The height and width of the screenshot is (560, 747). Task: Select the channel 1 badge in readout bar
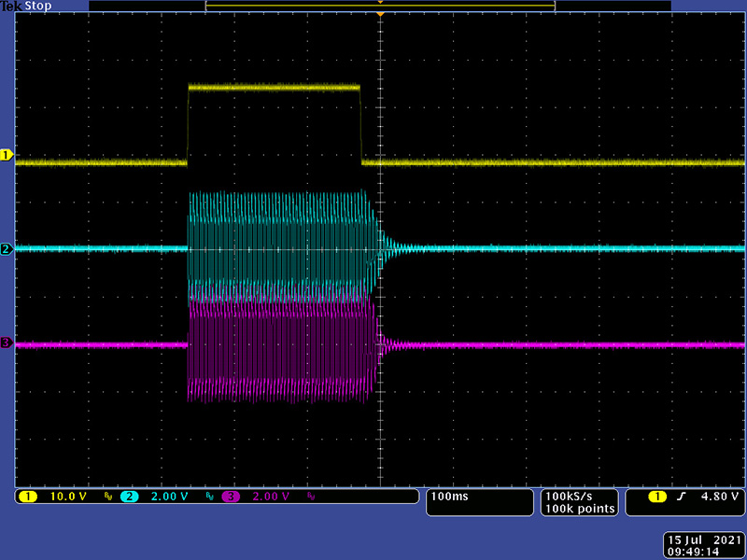point(28,497)
